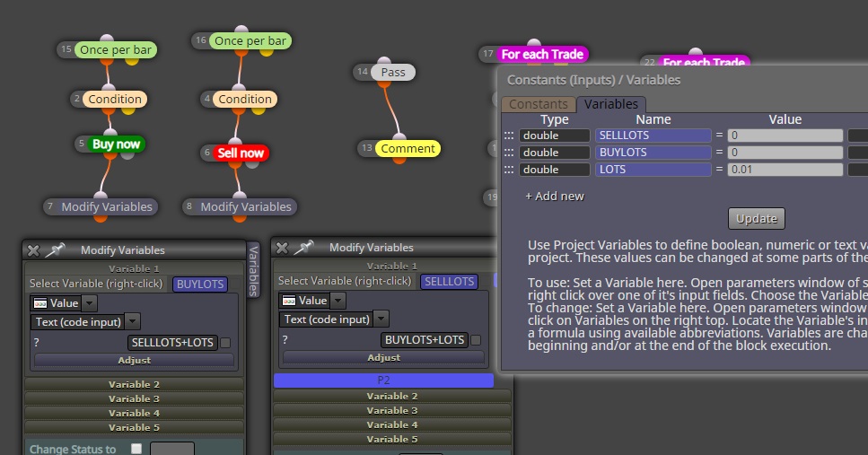Expand Variable 5 in BUYLOTS panel
This screenshot has height=455, width=868.
click(x=134, y=427)
